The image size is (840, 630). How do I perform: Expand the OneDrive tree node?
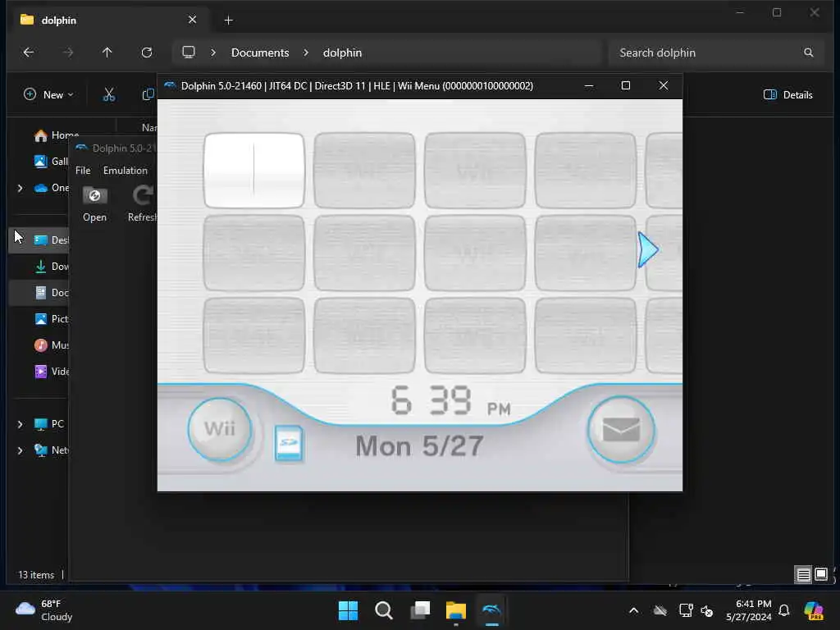coord(21,188)
